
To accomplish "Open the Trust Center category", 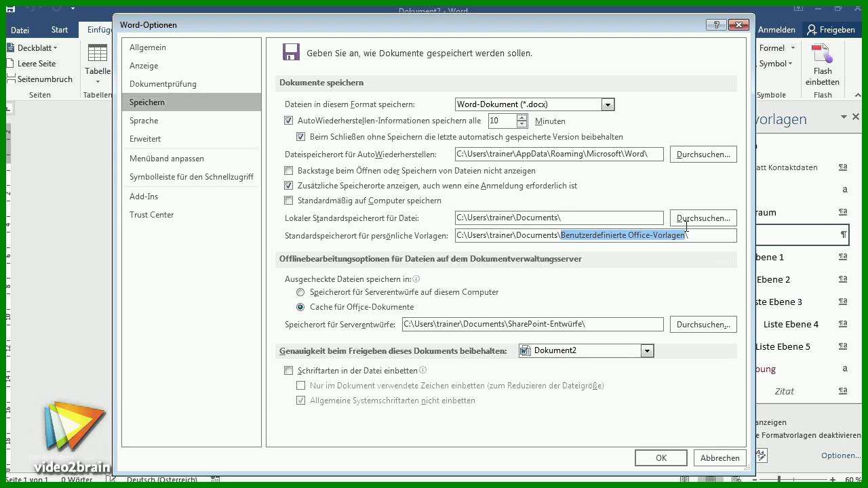I will pos(191,215).
